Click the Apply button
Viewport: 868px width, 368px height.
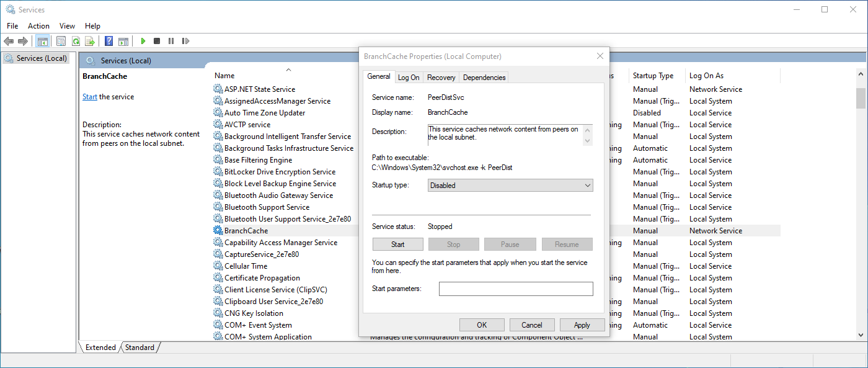(x=582, y=325)
